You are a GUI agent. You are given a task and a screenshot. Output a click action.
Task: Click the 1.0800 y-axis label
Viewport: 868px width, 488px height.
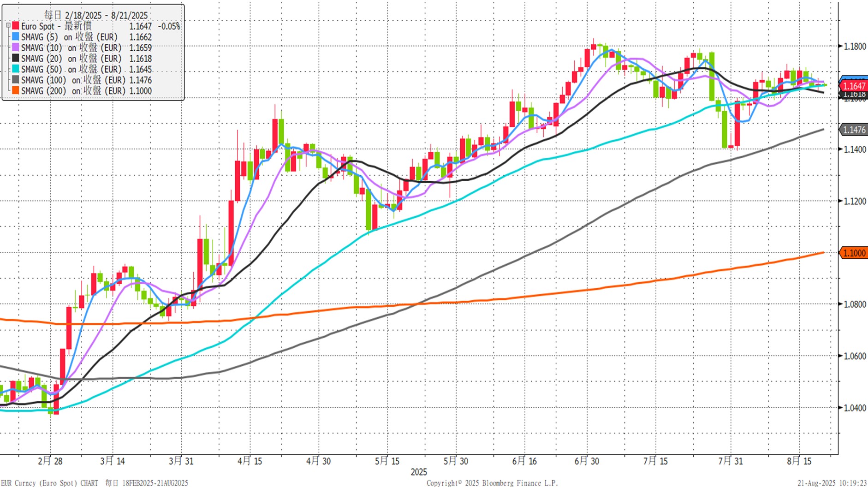click(855, 304)
